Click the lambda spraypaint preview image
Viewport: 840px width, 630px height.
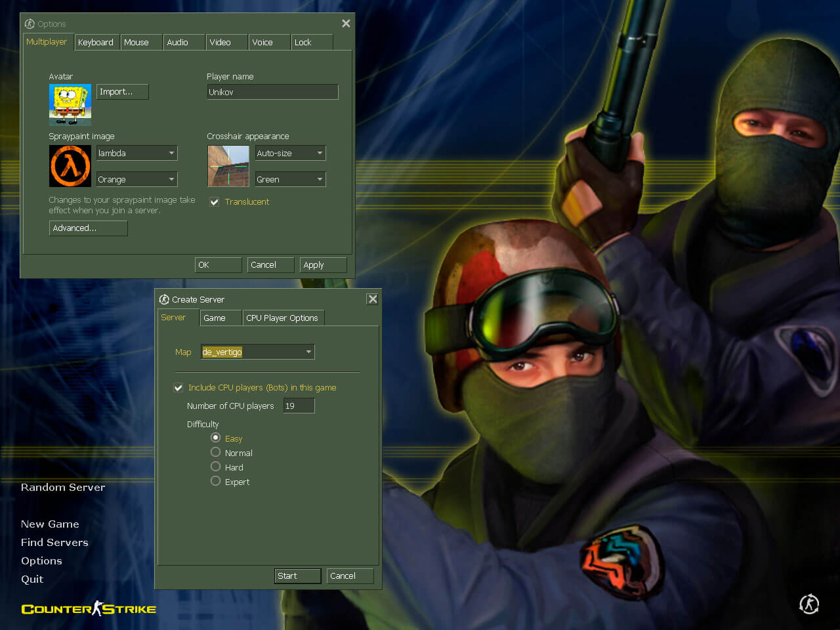(x=70, y=165)
